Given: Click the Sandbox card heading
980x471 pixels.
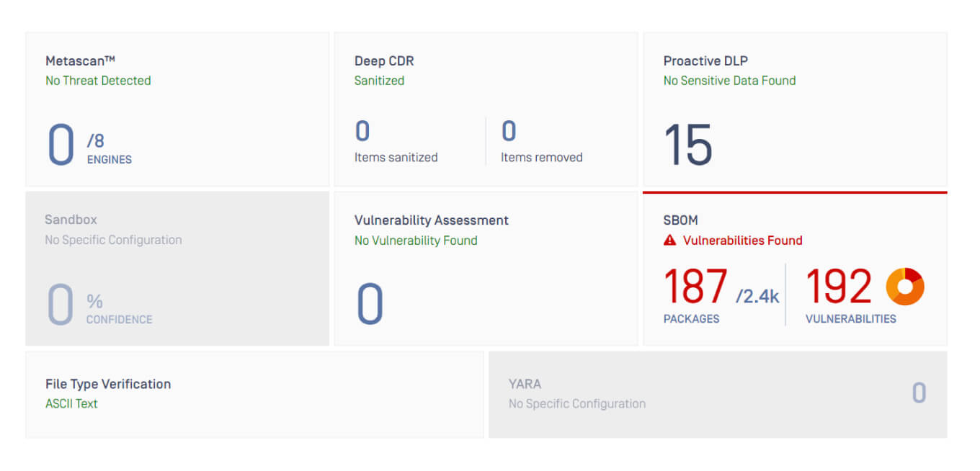Looking at the screenshot, I should [x=71, y=220].
